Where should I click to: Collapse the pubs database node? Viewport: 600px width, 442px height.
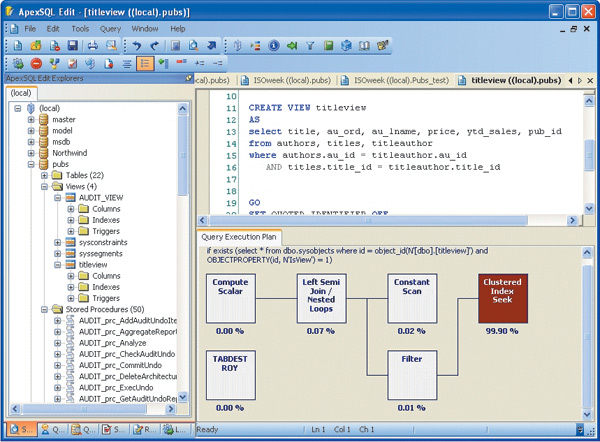[x=31, y=164]
